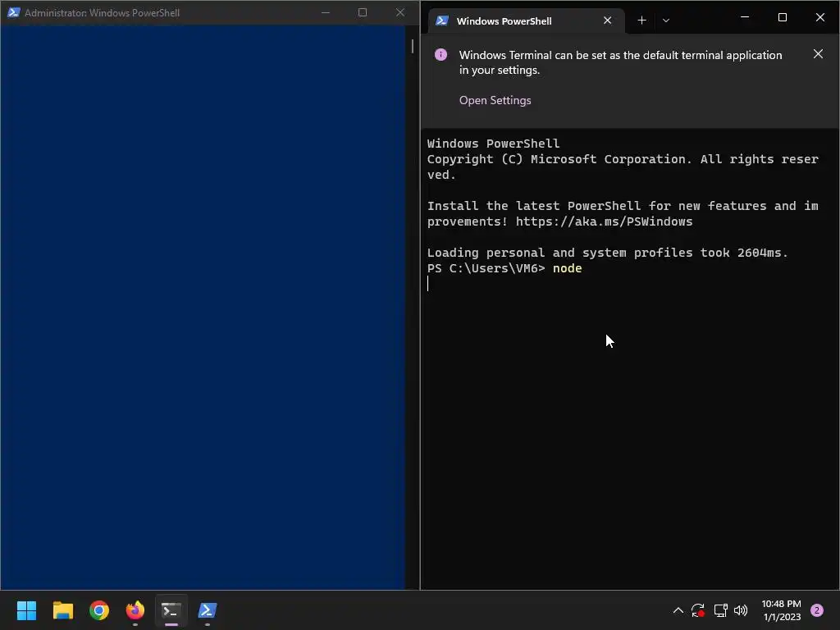Screen dimensions: 840x630
Task: Open a new tab in Windows Terminal
Action: coord(641,21)
